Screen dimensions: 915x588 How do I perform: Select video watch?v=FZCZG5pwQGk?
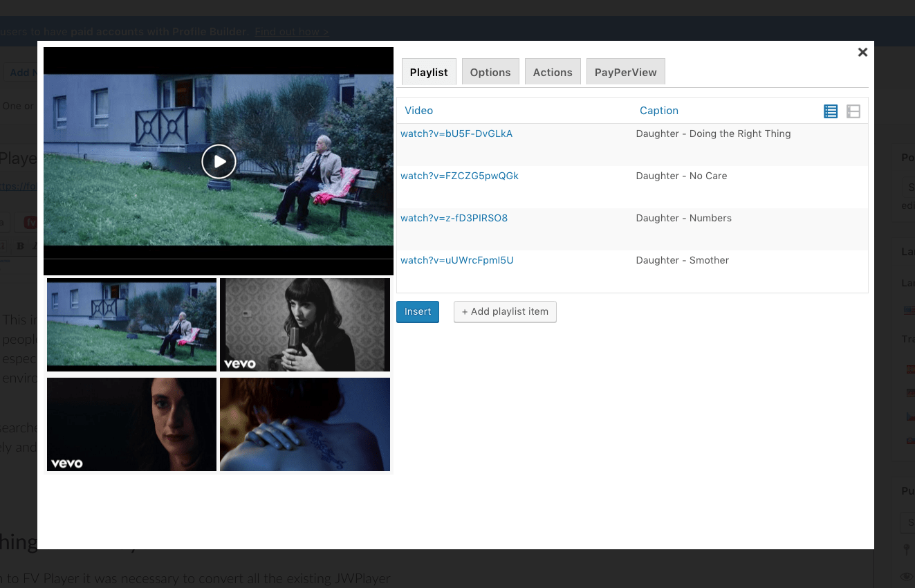pos(459,176)
